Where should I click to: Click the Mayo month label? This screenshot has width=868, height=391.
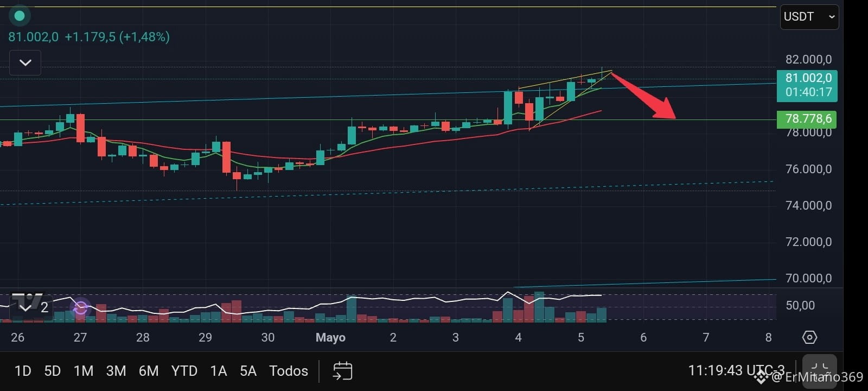click(330, 337)
